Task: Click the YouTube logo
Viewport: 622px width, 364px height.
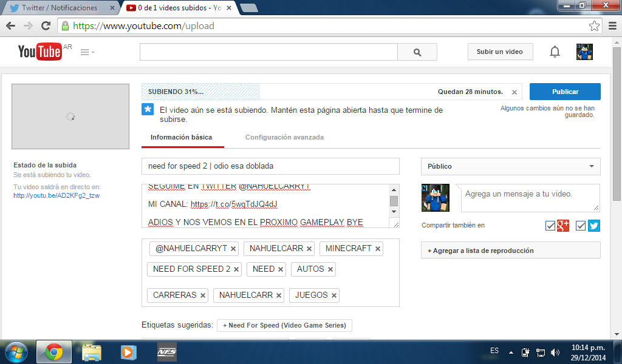Action: [x=39, y=52]
